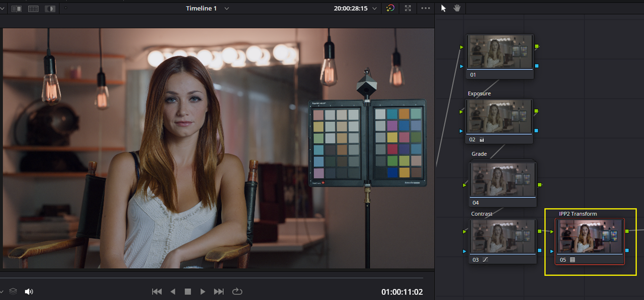The width and height of the screenshot is (644, 300).
Task: Select the Contrast node 03 thumbnail
Action: [x=503, y=237]
